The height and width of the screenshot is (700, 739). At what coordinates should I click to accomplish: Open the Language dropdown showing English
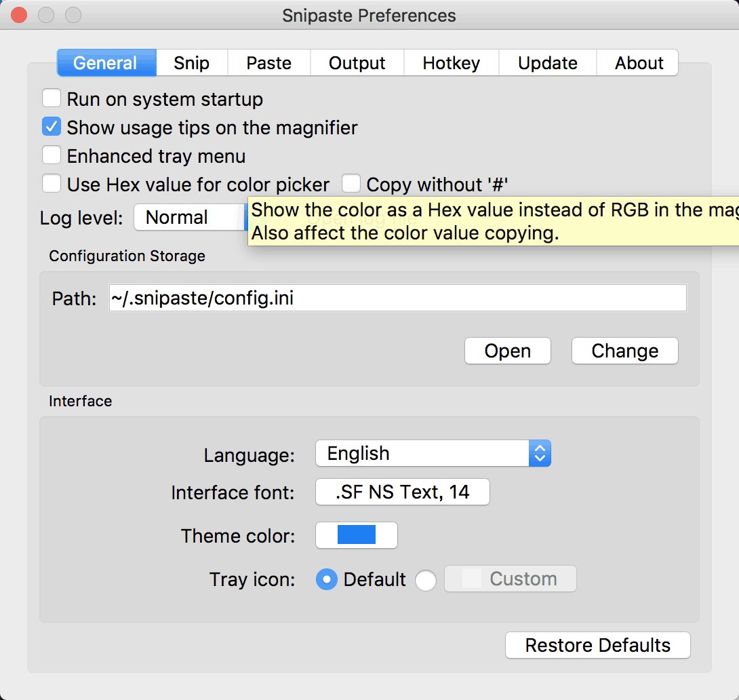pos(433,454)
